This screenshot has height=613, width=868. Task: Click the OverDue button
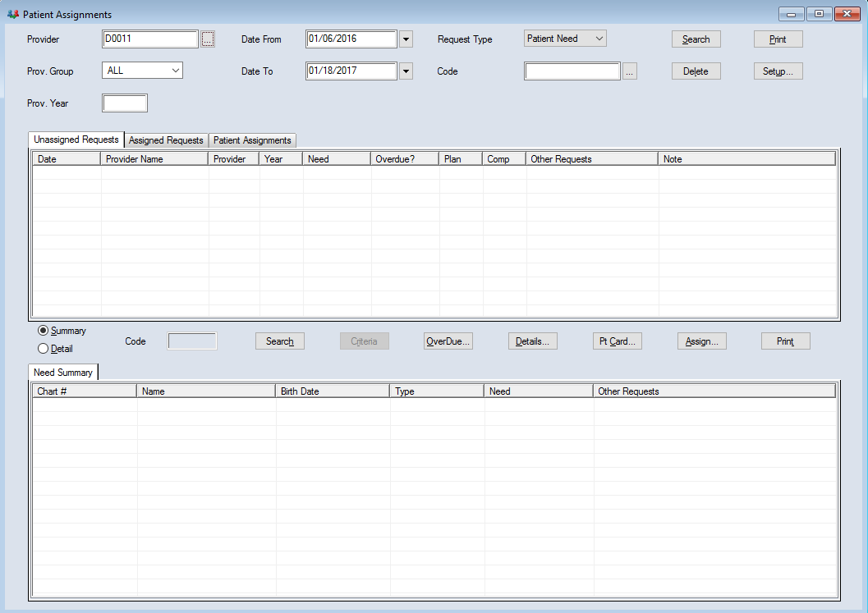pos(448,341)
